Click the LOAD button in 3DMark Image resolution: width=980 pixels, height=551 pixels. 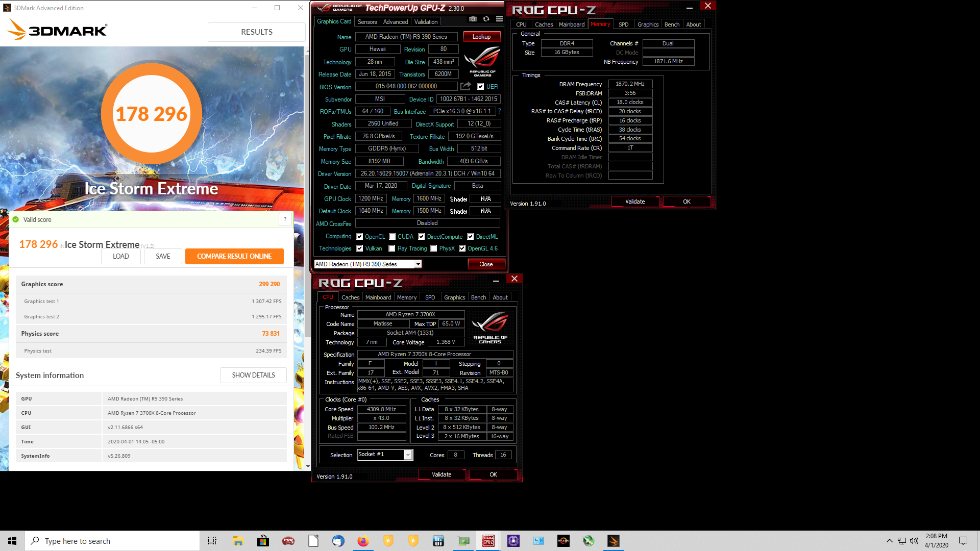pos(121,256)
